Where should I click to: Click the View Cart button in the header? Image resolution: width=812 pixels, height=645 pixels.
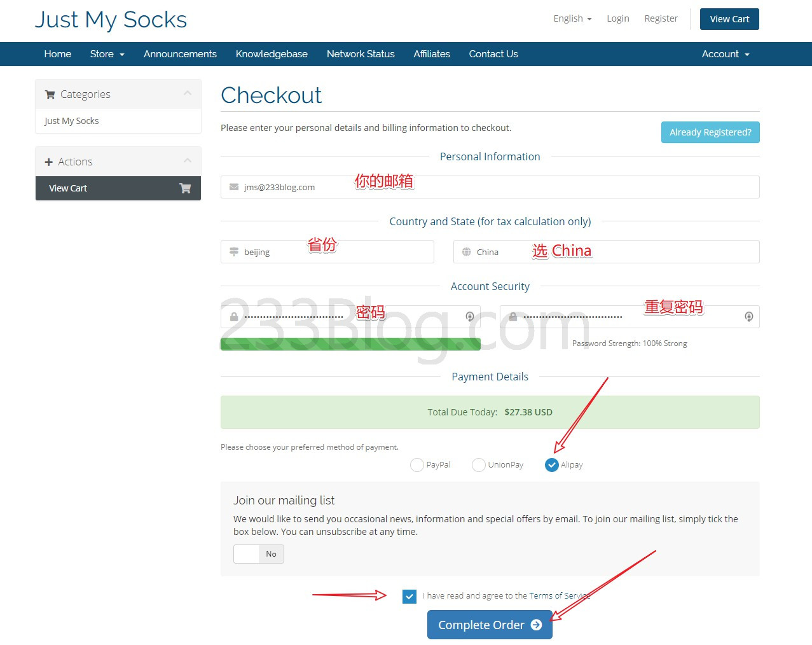pos(729,19)
